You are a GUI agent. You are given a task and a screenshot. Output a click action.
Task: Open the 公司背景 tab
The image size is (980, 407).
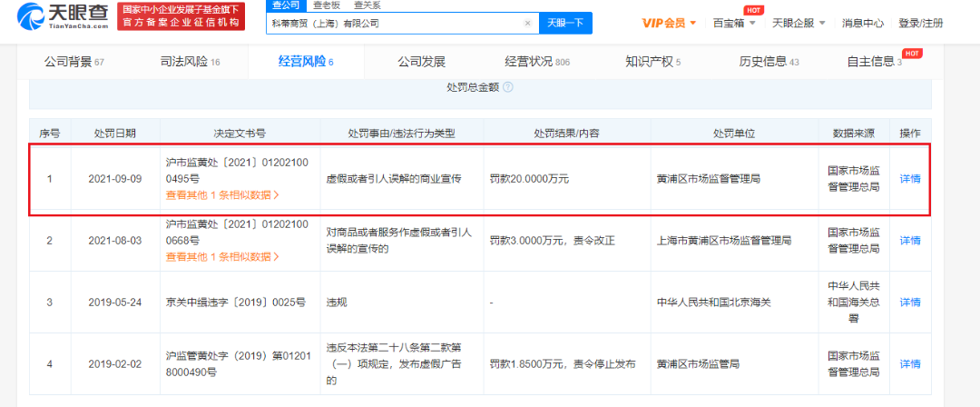click(x=73, y=62)
